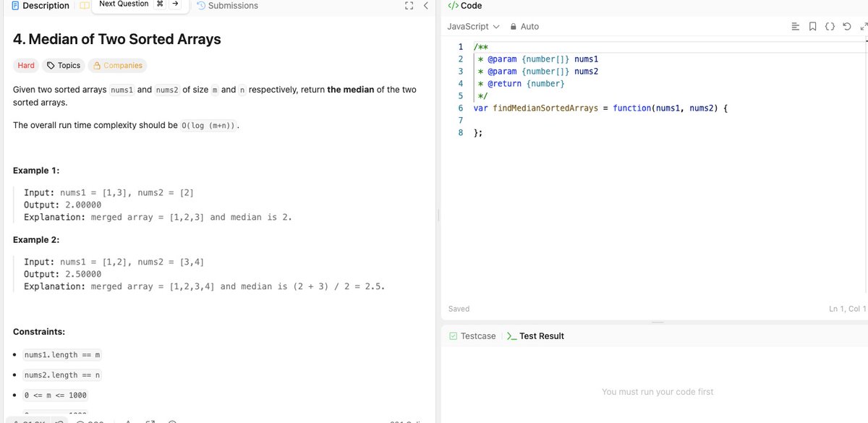
Task: Click 'Output: 2.50000' in Example 2
Action: [x=63, y=274]
